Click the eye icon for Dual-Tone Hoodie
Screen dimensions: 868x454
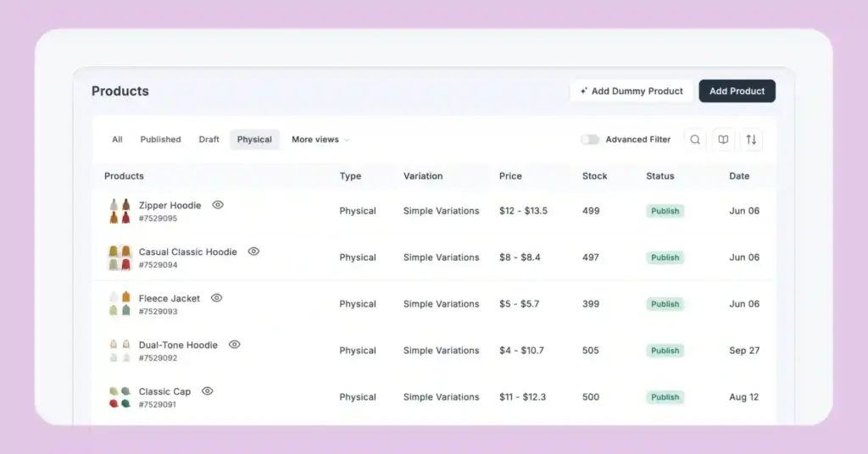click(235, 345)
